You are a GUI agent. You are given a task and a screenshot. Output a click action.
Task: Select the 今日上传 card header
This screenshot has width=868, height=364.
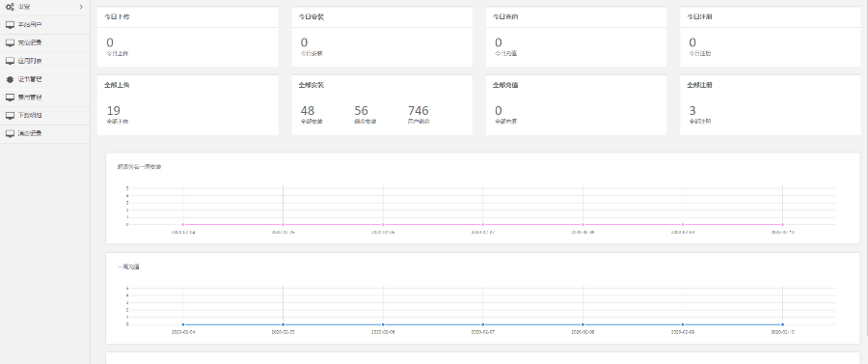pyautogui.click(x=188, y=16)
